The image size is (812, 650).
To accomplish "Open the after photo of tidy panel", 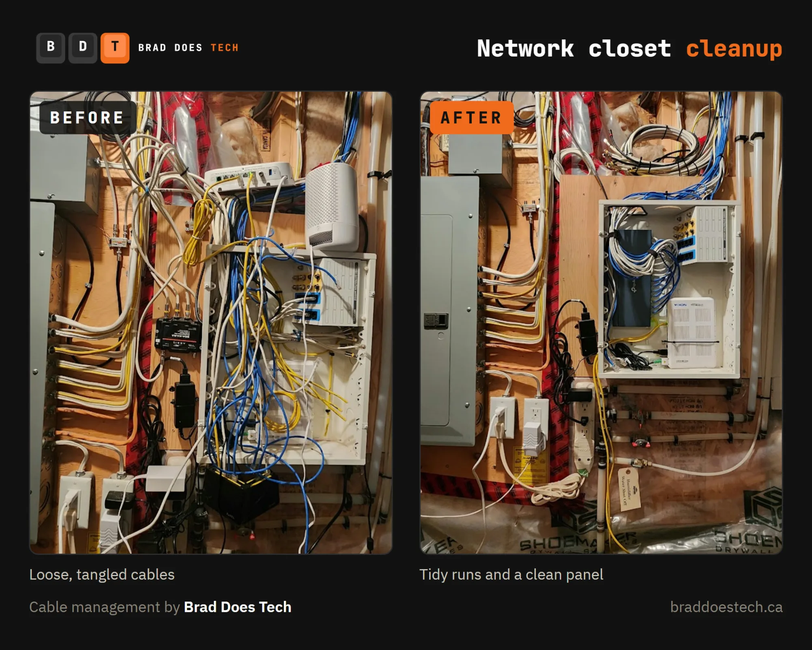I will (x=601, y=323).
